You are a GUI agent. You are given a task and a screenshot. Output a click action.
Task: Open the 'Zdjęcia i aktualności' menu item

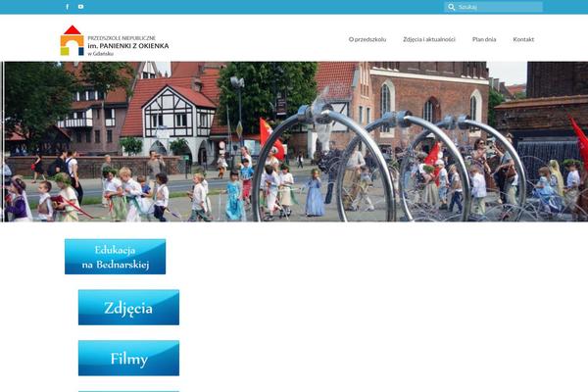pos(429,39)
